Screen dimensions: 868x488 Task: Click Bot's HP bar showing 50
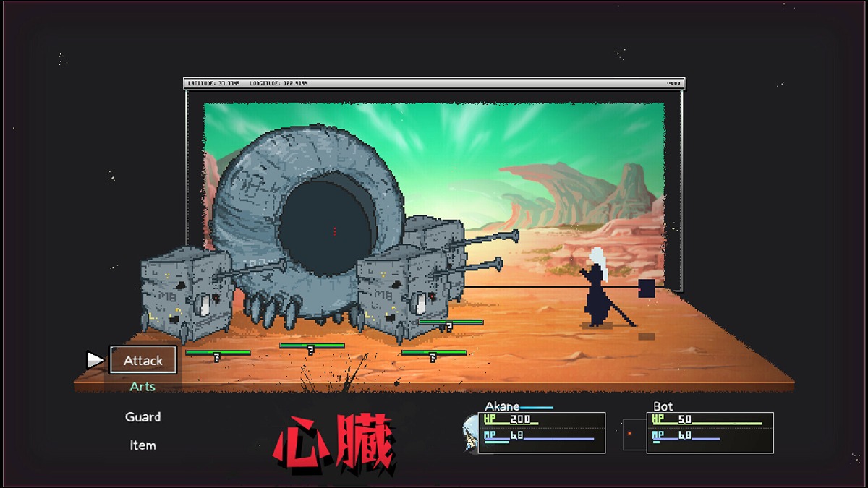709,420
